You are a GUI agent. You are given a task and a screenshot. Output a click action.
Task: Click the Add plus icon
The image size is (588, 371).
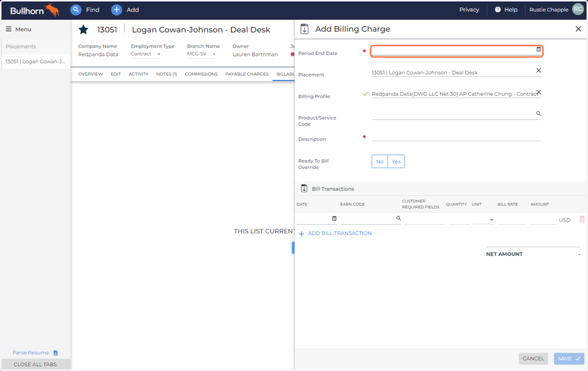117,9
